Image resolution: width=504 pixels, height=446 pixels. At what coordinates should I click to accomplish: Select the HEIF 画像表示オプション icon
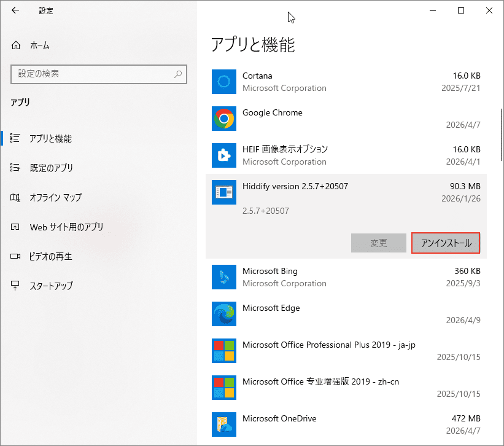[x=223, y=155]
